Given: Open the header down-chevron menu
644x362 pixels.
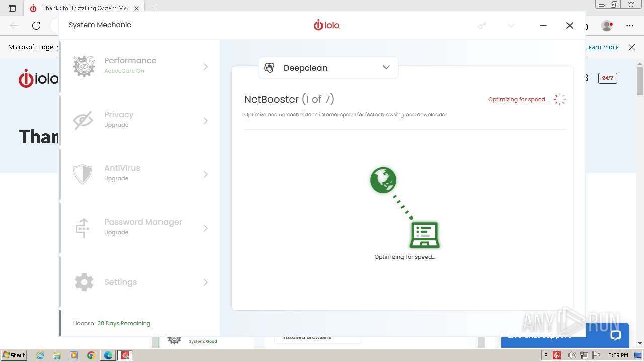Looking at the screenshot, I should (x=511, y=25).
